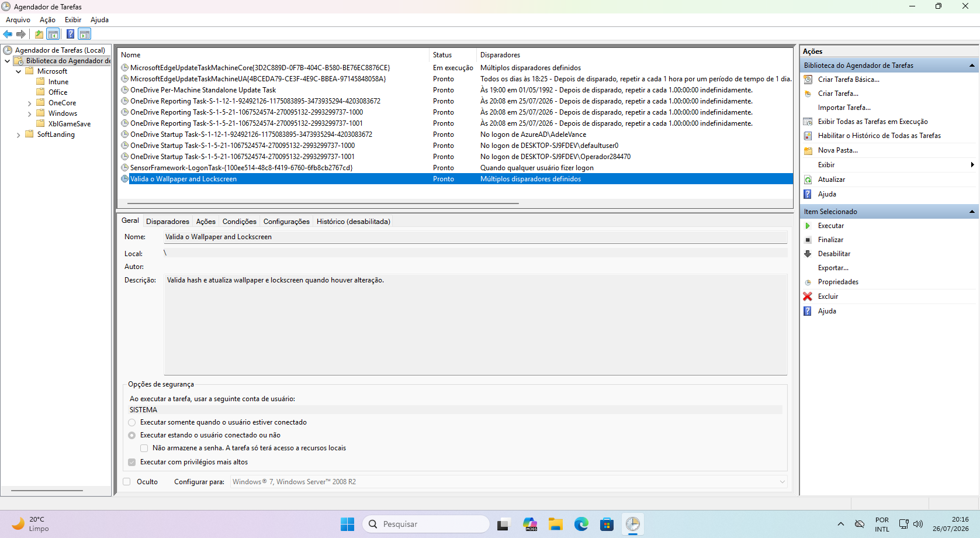This screenshot has width=980, height=538.
Task: Go back with the toolbar back arrow
Action: [x=8, y=34]
